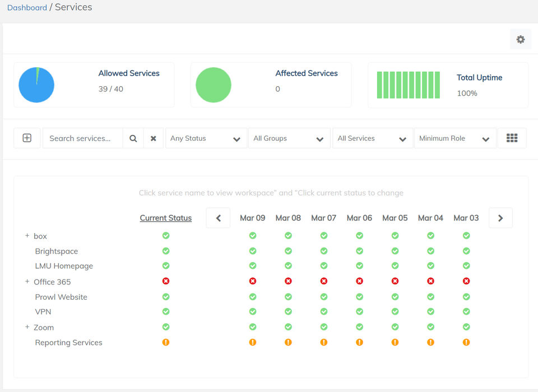The width and height of the screenshot is (538, 392).
Task: Open settings with the gear icon
Action: tap(521, 39)
